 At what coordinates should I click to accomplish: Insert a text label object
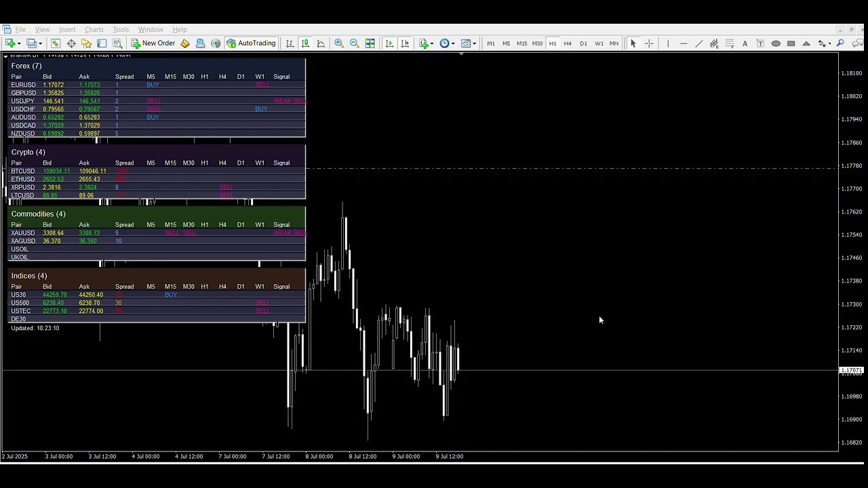pyautogui.click(x=760, y=43)
